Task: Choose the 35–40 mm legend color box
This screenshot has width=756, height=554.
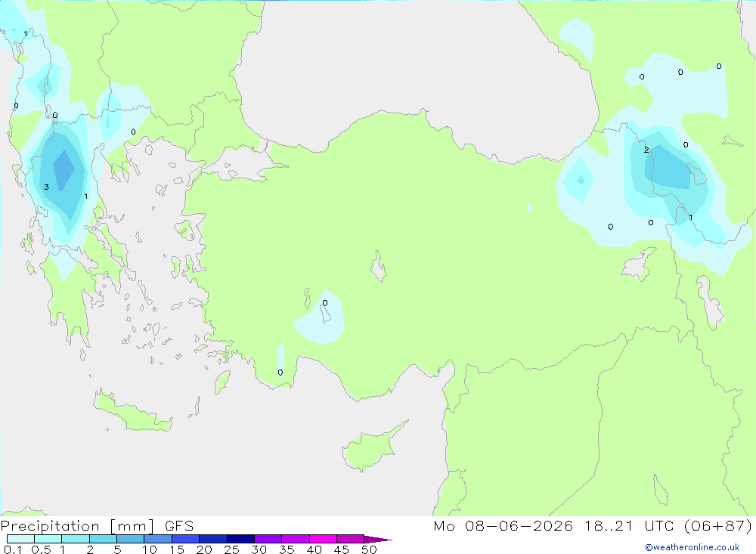Action: point(295,539)
